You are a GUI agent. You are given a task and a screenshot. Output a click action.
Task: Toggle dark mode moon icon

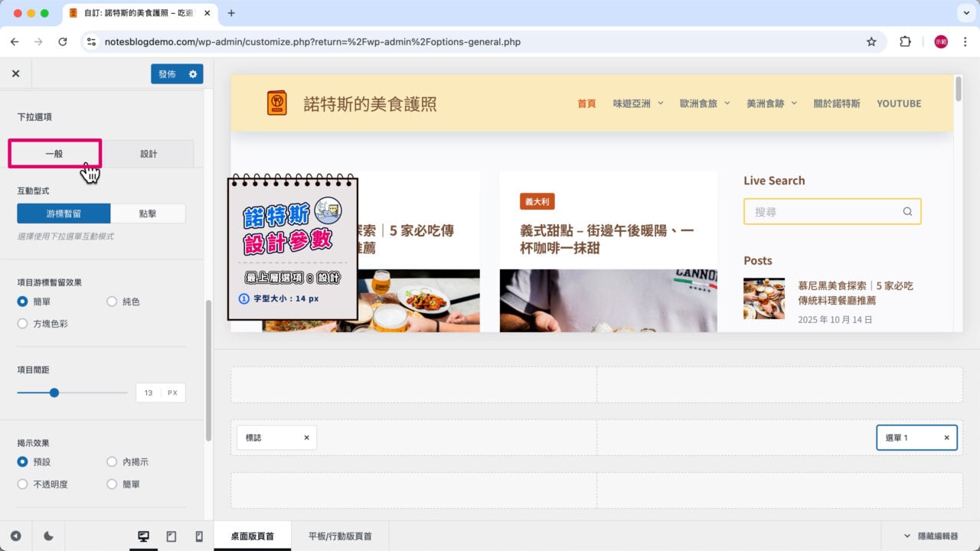pyautogui.click(x=48, y=536)
